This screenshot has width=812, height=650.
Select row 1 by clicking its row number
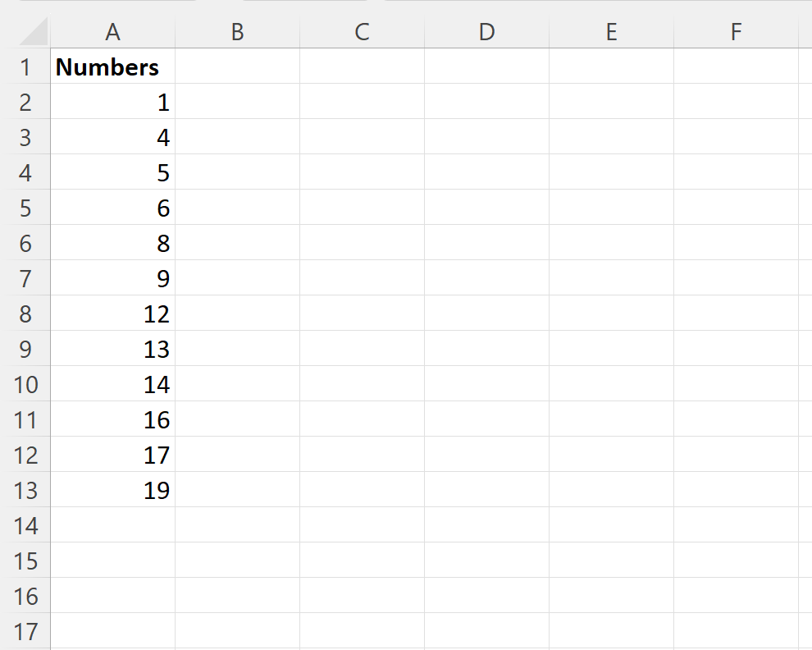[x=25, y=66]
